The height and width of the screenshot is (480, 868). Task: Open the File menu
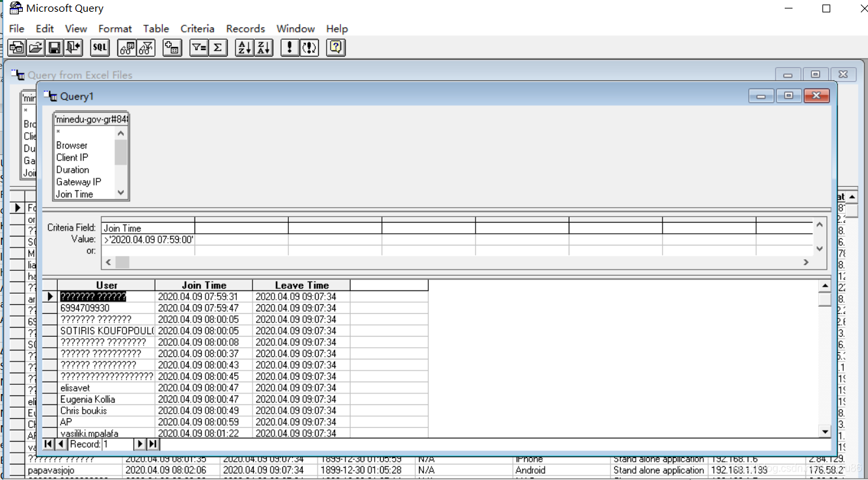[x=16, y=29]
